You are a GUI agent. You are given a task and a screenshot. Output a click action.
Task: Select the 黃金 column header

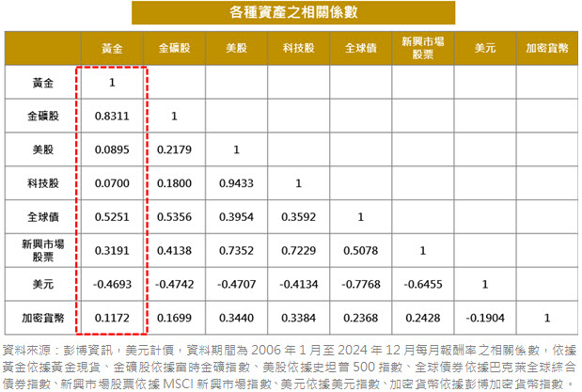coord(112,47)
